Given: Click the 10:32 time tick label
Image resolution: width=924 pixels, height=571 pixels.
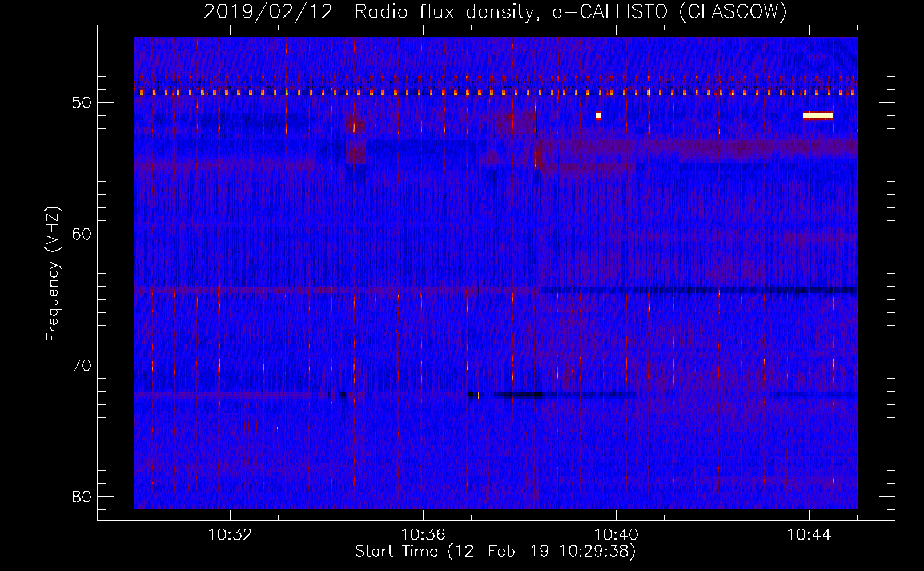Looking at the screenshot, I should (230, 535).
